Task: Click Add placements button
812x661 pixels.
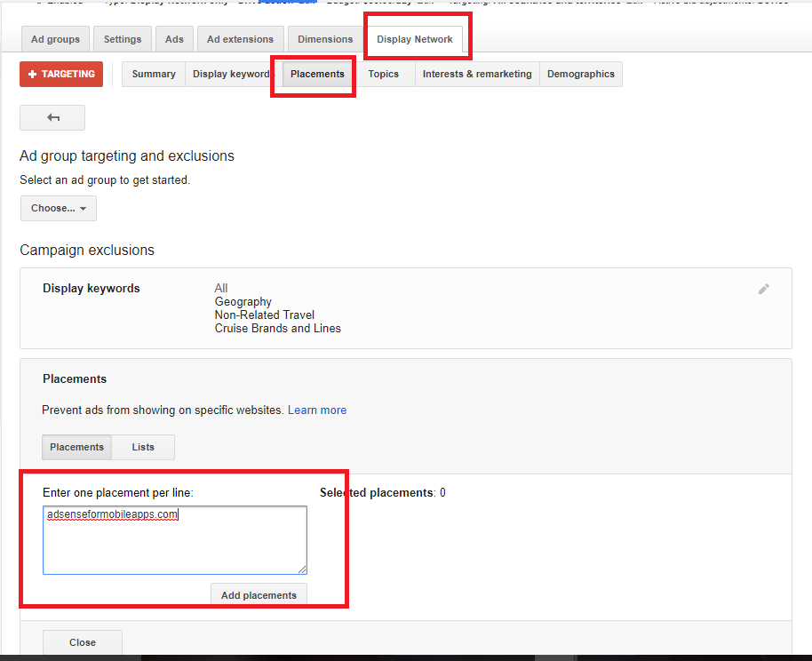Action: pyautogui.click(x=259, y=595)
